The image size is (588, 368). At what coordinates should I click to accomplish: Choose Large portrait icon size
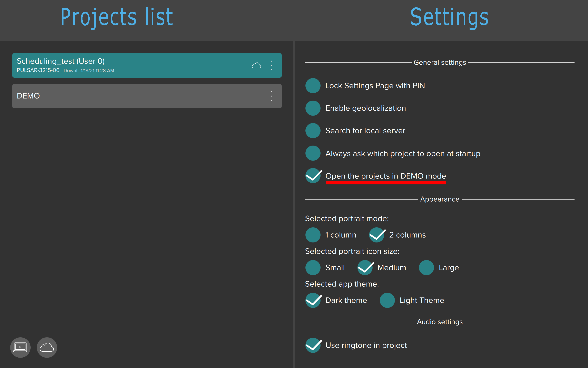coord(427,267)
